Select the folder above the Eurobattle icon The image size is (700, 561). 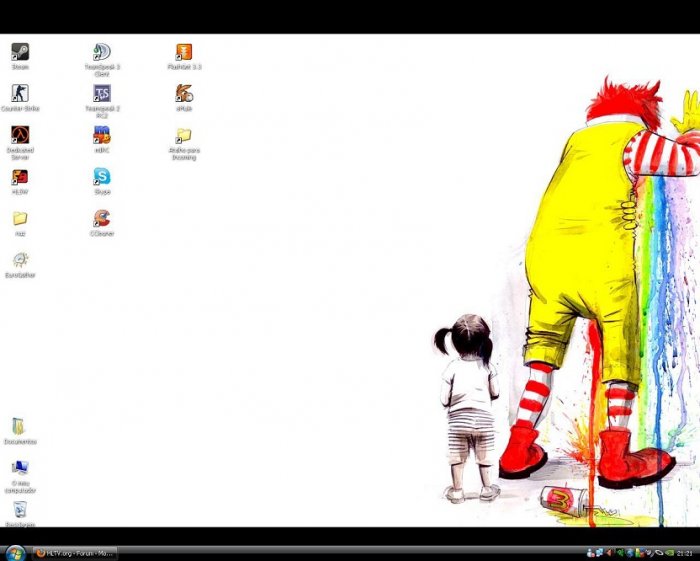click(x=20, y=223)
